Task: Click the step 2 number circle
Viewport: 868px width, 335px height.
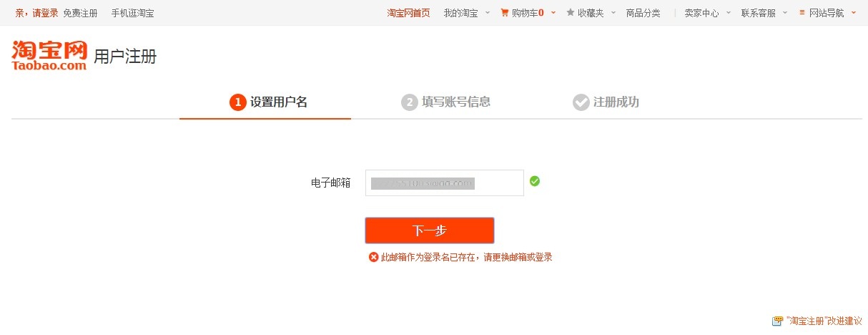Action: [x=409, y=102]
